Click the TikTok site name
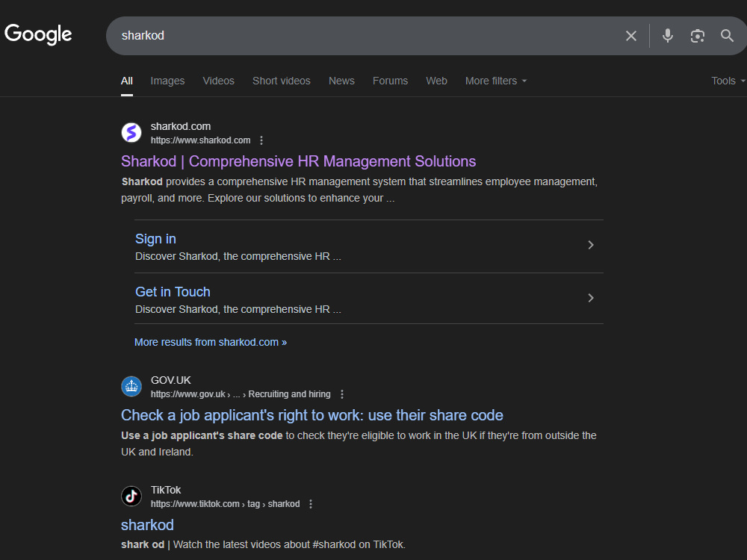 coord(166,490)
